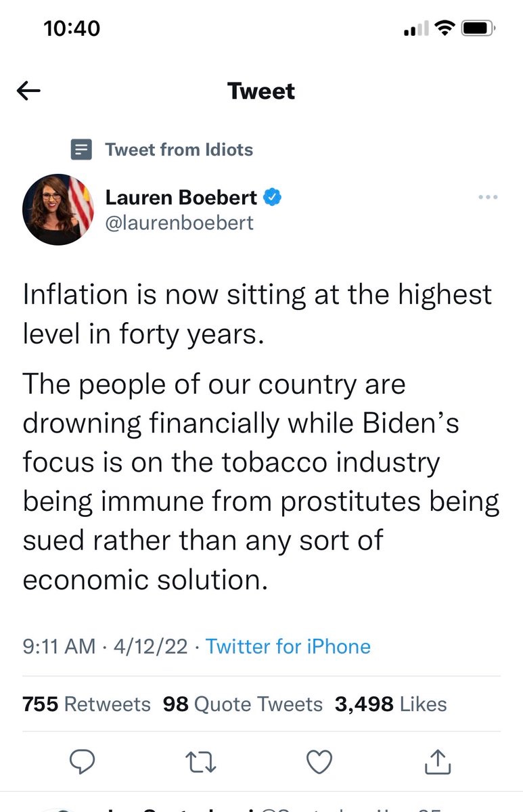Tap the retweet arrows icon

(x=200, y=763)
